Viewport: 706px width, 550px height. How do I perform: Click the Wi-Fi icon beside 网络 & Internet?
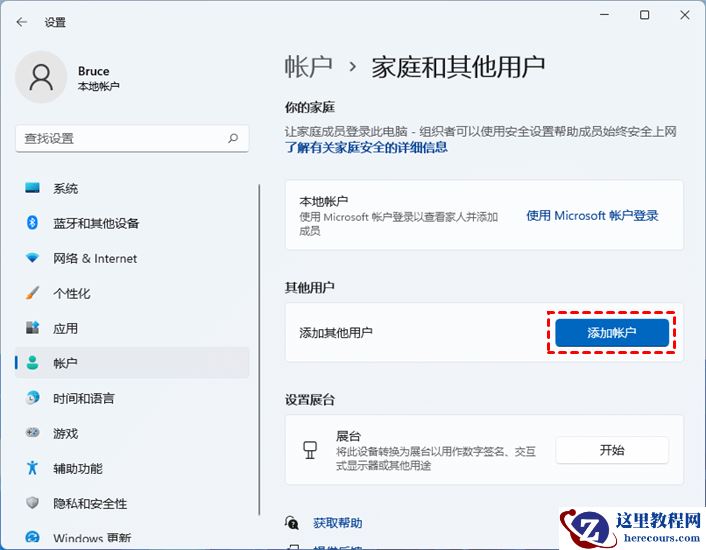click(32, 257)
